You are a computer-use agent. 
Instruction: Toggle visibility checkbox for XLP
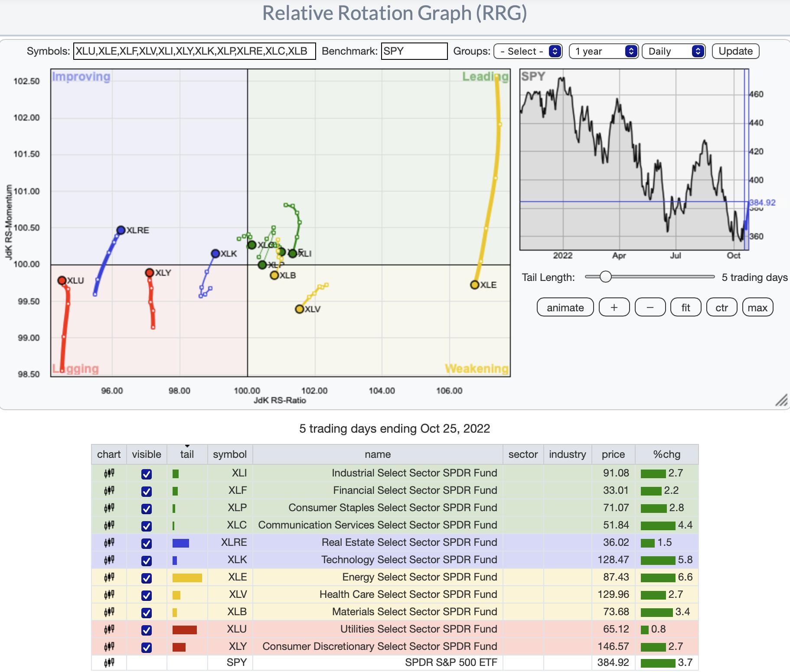(x=147, y=509)
